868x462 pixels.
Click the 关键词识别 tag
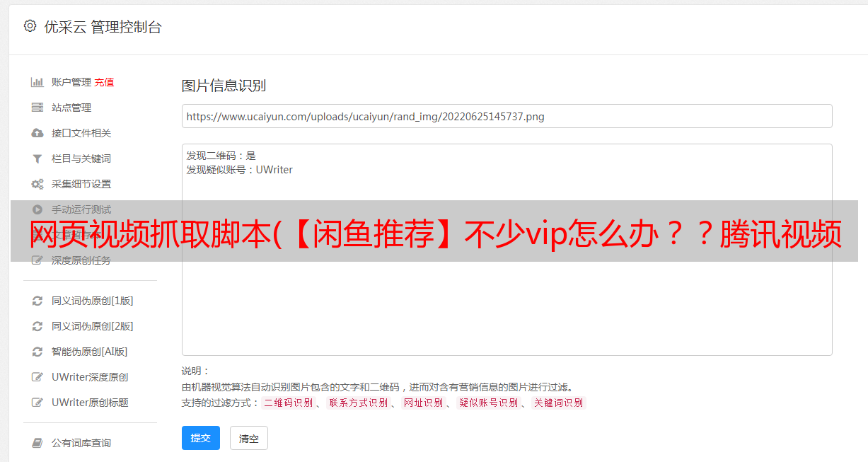click(559, 403)
